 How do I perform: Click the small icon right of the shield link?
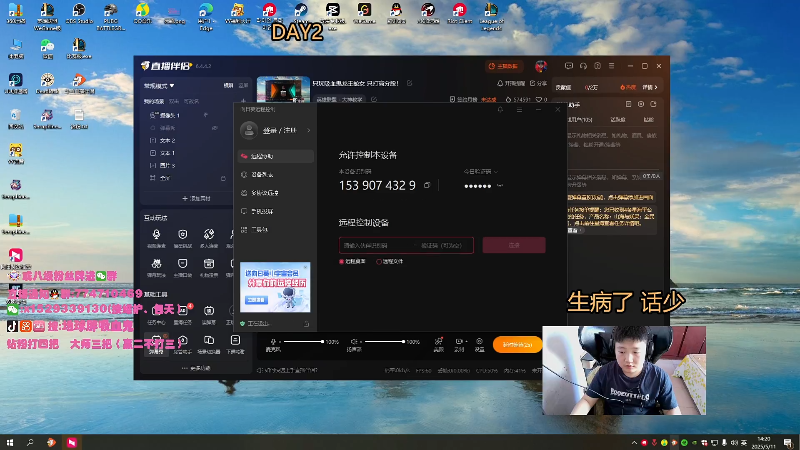pos(307,323)
